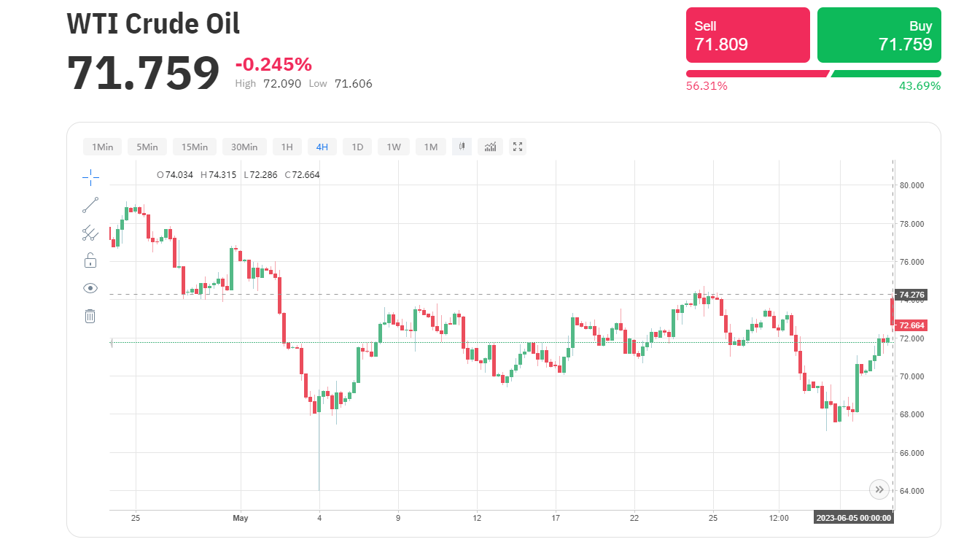Click the Sell 71.809 button

(747, 35)
